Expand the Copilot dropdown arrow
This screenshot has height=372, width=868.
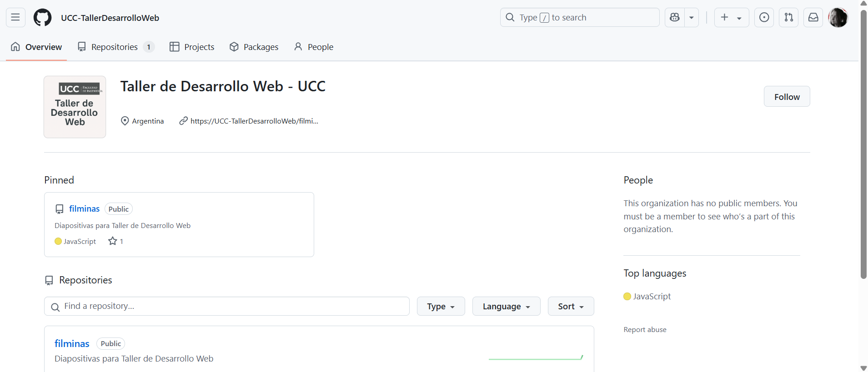point(692,18)
